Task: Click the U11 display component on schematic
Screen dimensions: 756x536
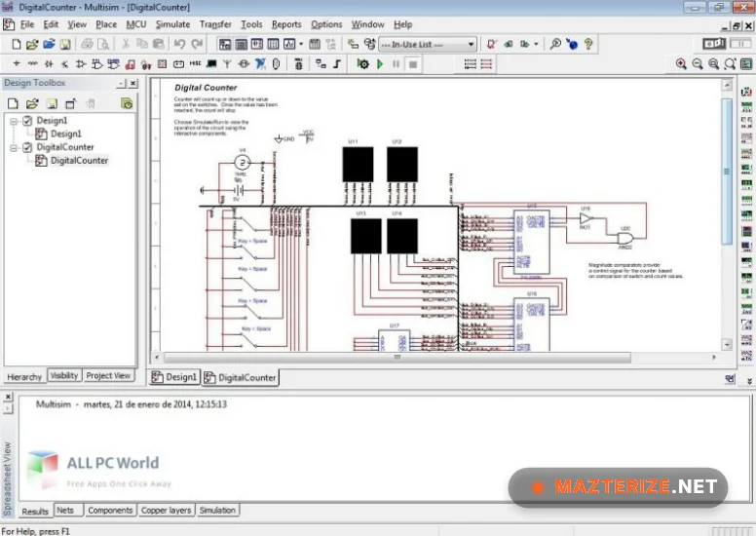Action: (x=358, y=165)
